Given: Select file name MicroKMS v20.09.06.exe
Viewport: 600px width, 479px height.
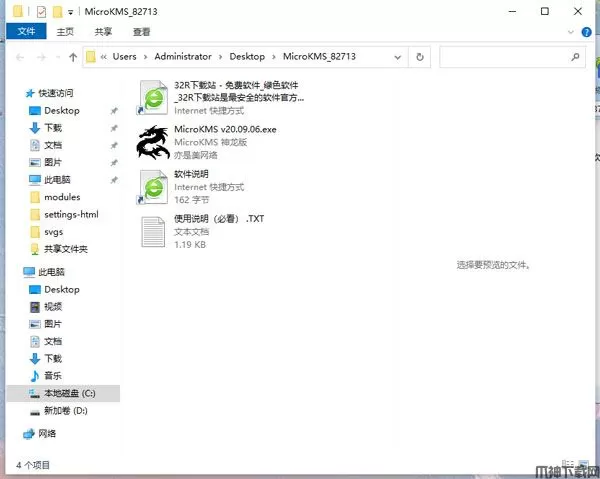Looking at the screenshot, I should click(x=225, y=129).
